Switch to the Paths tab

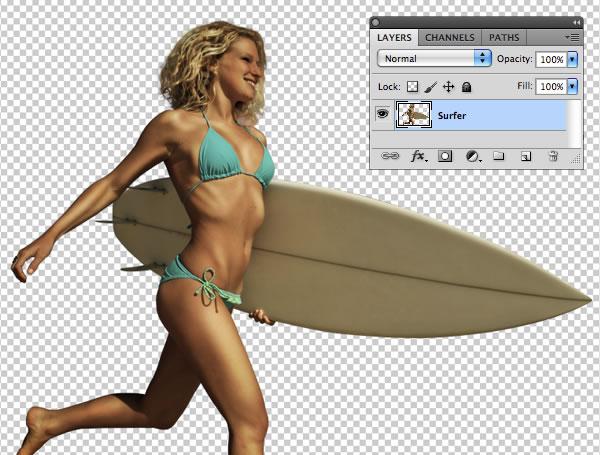coord(504,38)
